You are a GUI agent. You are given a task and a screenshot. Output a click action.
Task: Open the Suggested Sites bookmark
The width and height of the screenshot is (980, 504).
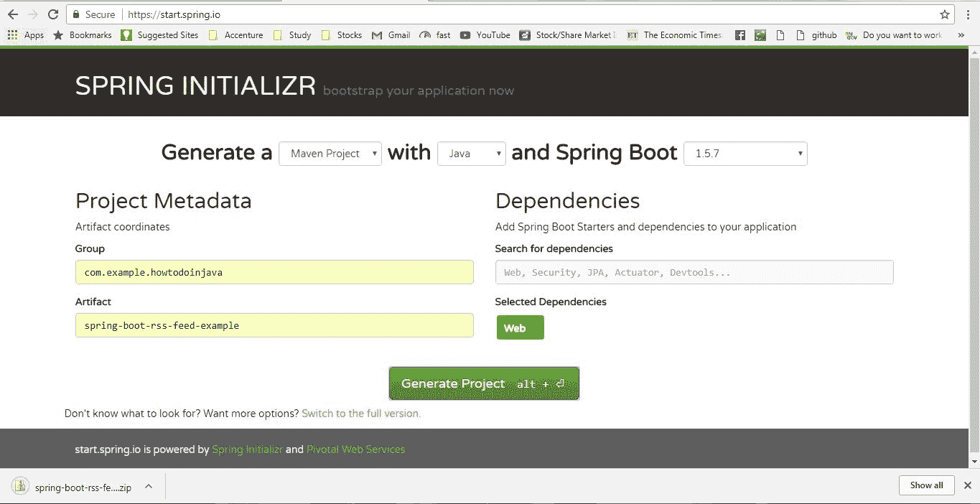tap(159, 34)
